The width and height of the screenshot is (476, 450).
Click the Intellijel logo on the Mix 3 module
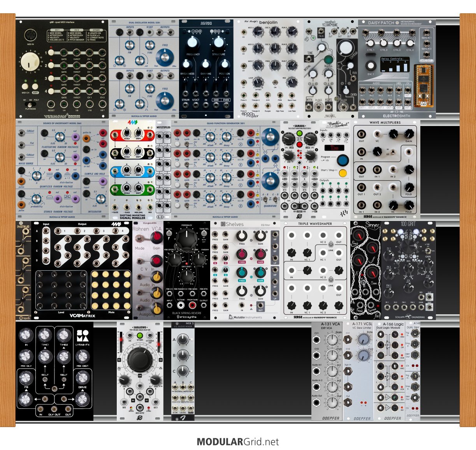click(183, 418)
